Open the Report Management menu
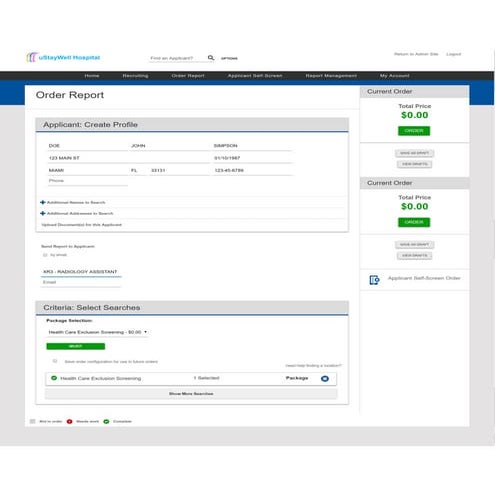The image size is (495, 495). pos(331,76)
